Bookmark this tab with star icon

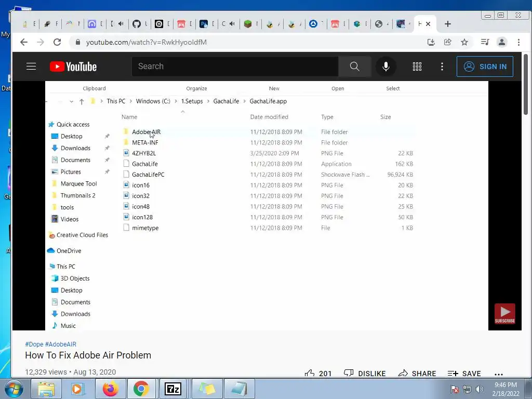click(464, 42)
